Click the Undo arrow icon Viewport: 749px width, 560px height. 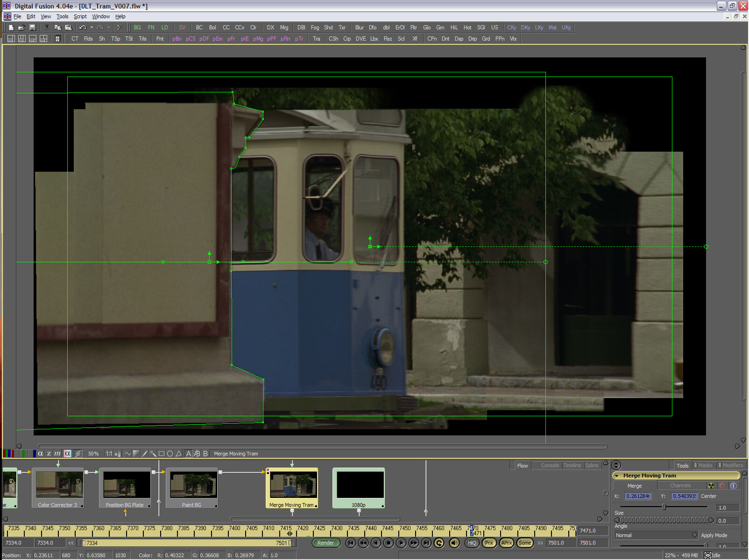[x=83, y=28]
